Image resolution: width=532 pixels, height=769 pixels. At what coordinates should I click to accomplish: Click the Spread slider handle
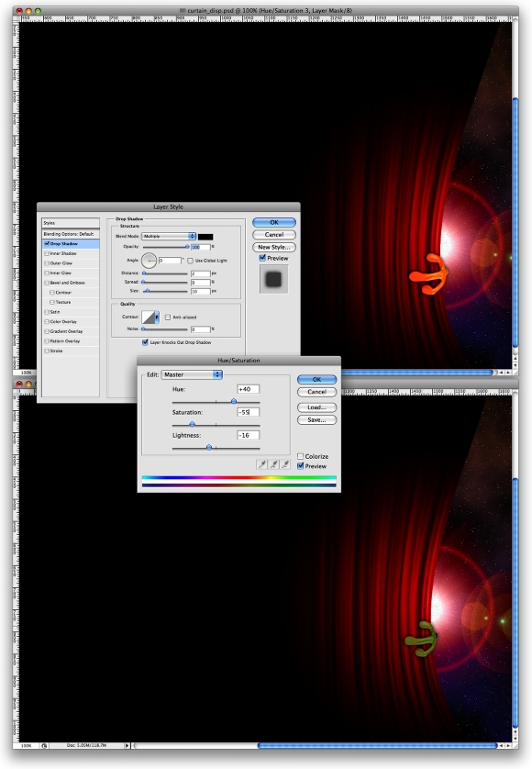[x=143, y=282]
